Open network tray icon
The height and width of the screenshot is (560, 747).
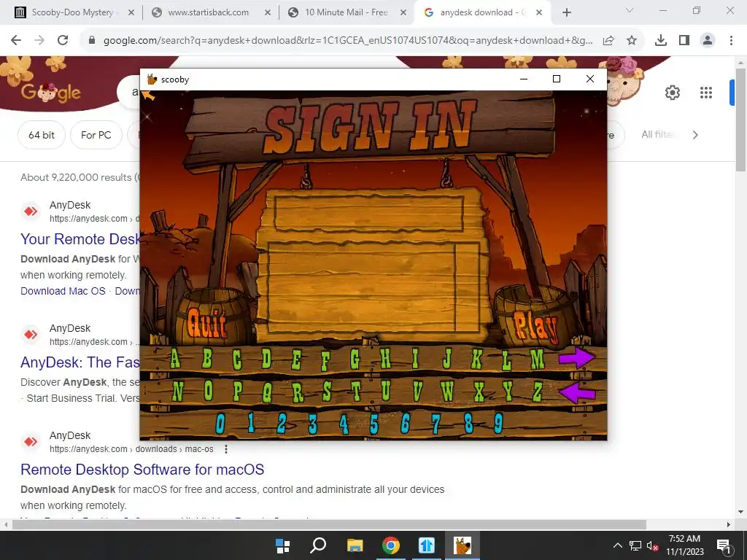coord(635,545)
